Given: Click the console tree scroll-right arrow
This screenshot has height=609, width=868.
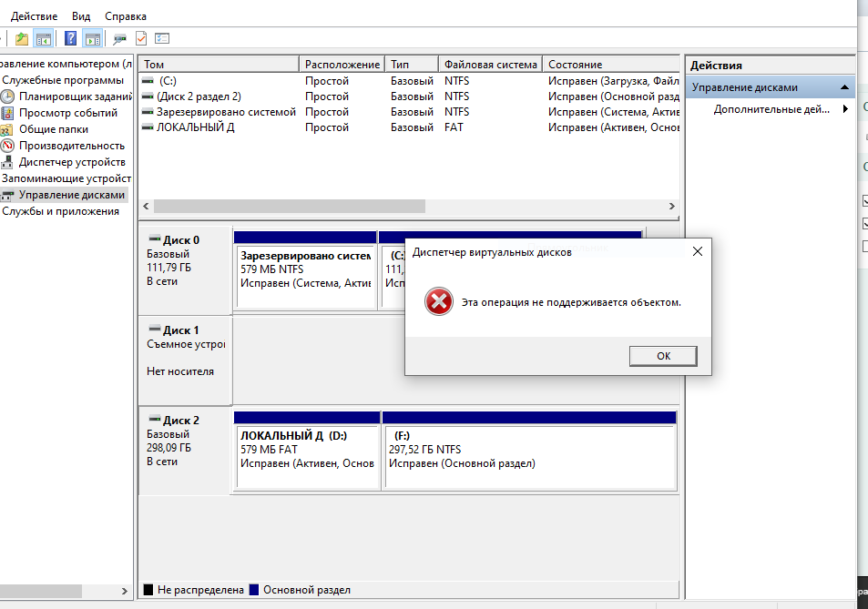Looking at the screenshot, I should (124, 592).
